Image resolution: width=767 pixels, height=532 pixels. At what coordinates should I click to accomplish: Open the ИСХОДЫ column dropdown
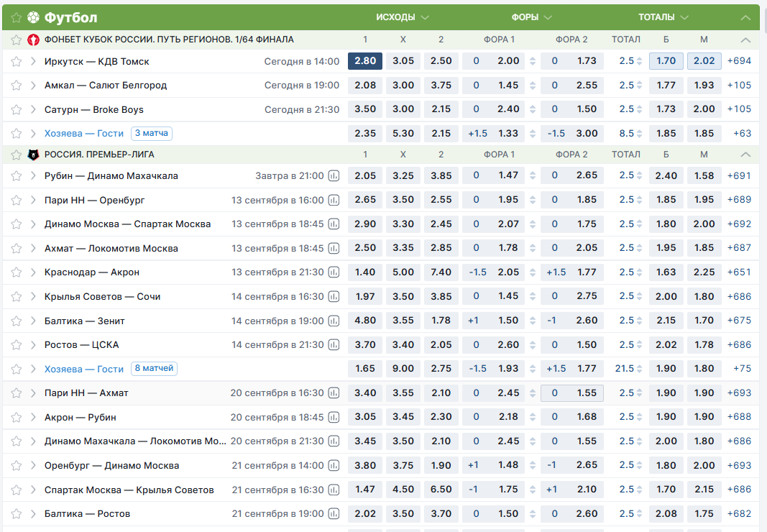pos(403,17)
